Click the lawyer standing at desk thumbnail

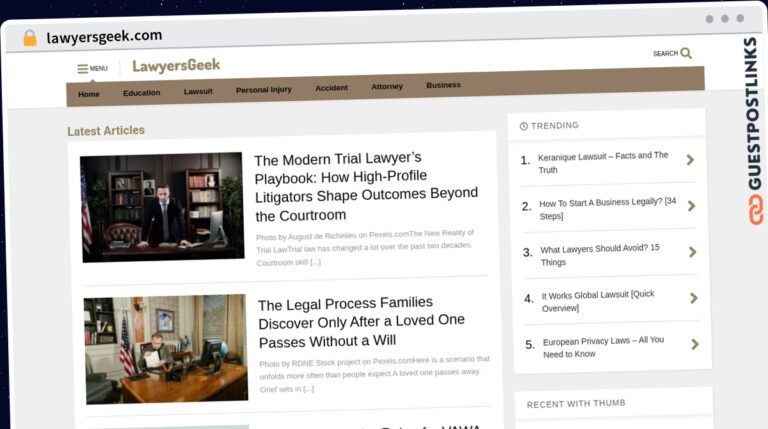pyautogui.click(x=163, y=207)
